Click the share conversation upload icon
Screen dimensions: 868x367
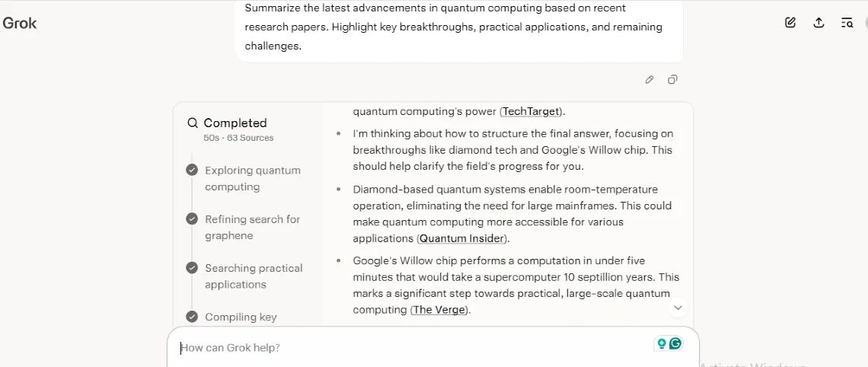(819, 23)
